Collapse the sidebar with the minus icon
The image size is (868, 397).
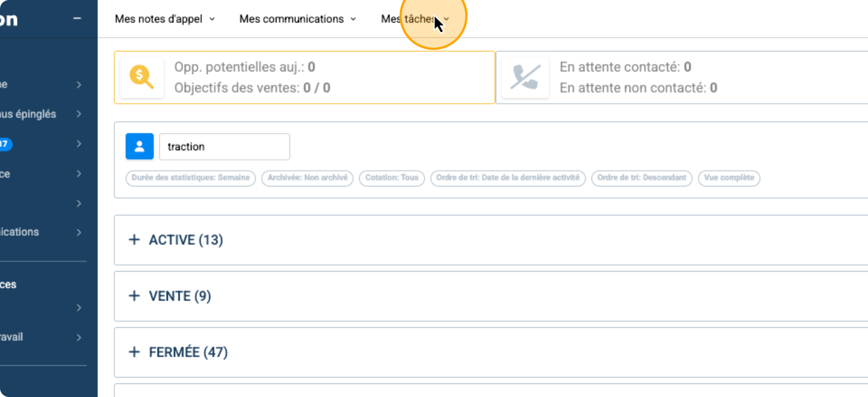(77, 19)
